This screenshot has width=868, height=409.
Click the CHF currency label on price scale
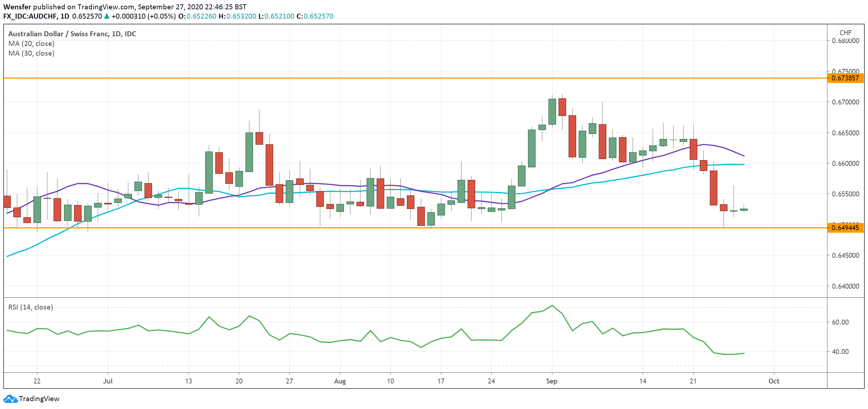[846, 33]
